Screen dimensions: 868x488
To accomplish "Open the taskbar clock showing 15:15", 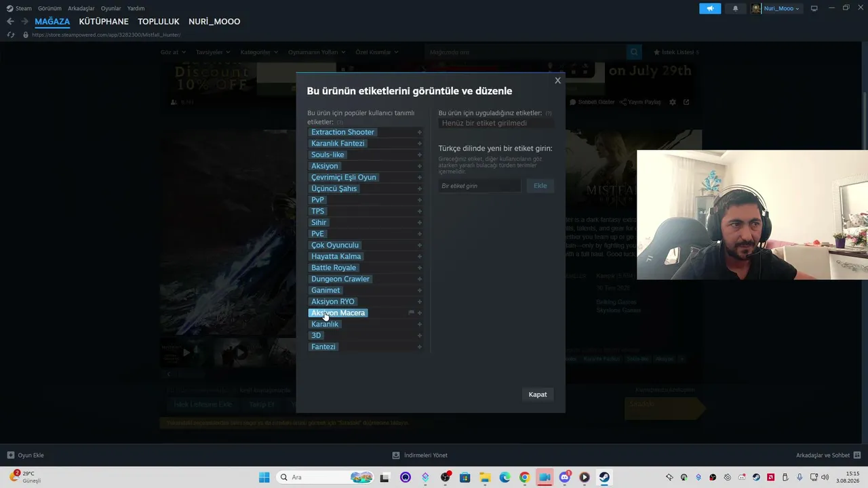I will [848, 477].
